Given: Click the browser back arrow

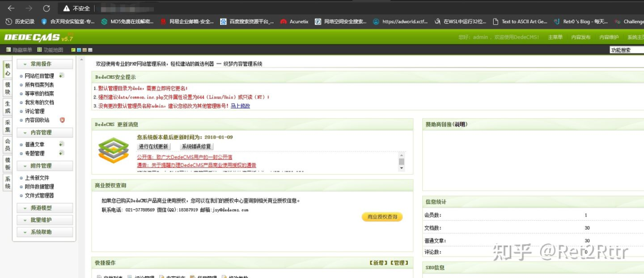Looking at the screenshot, I should pos(11,8).
